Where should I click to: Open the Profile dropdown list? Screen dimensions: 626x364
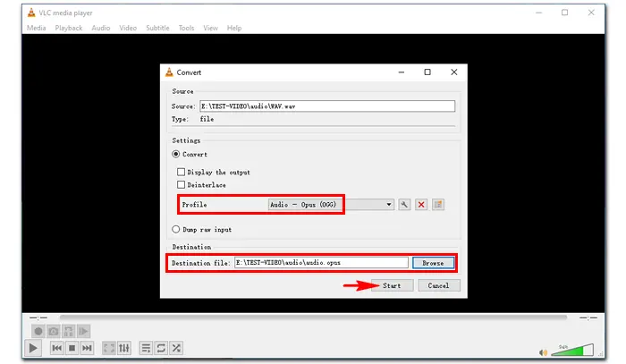331,205
